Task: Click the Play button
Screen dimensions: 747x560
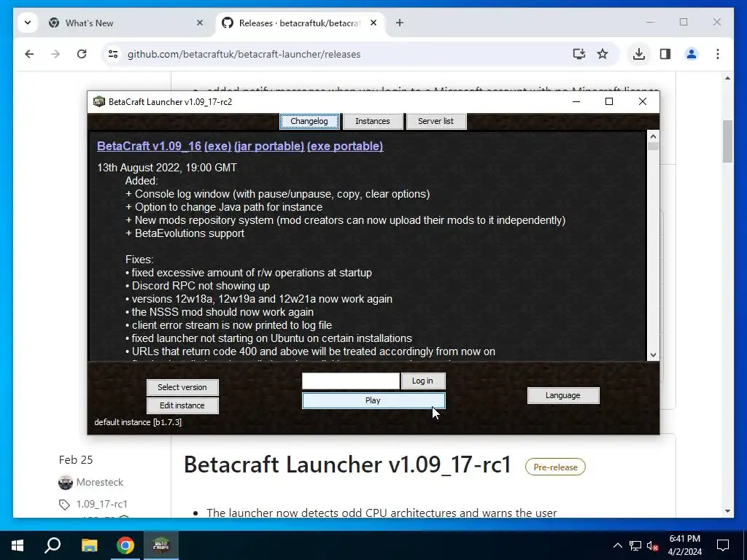Action: tap(373, 400)
